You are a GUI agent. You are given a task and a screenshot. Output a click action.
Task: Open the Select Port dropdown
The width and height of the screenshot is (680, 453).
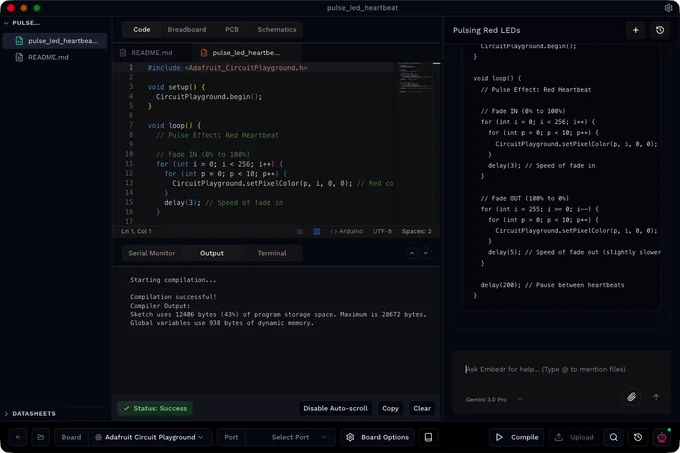point(291,437)
